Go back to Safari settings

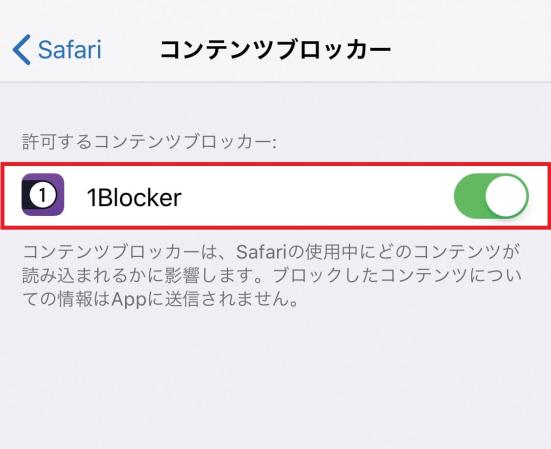pos(57,50)
